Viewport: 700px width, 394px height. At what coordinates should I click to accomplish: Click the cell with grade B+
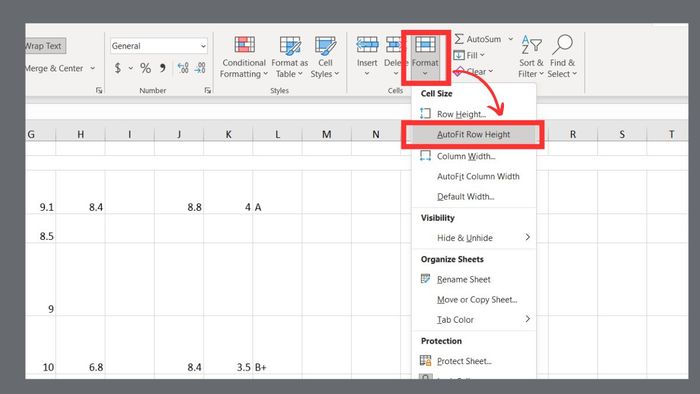[277, 344]
